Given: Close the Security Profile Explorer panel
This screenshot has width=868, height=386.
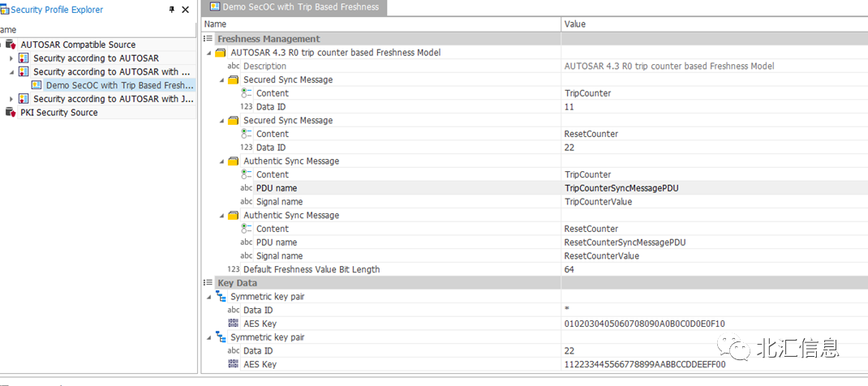Looking at the screenshot, I should coord(185,10).
